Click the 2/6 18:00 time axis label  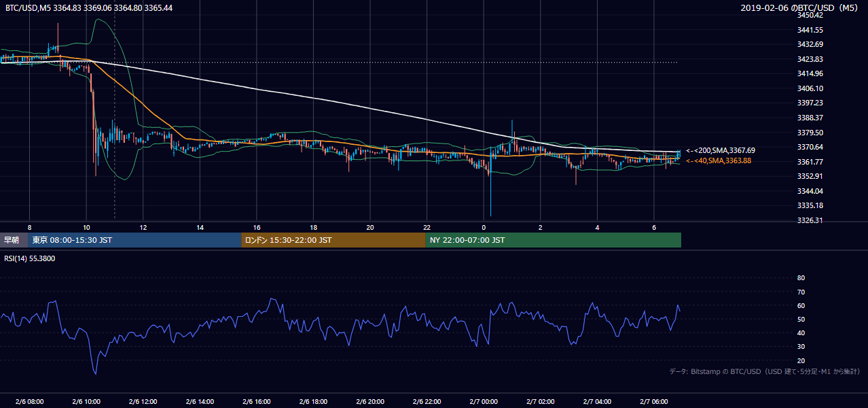point(313,402)
